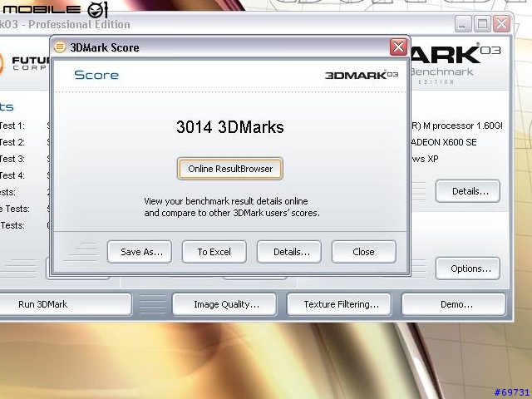Click the 'View your benchmark result details online' text

[226, 201]
